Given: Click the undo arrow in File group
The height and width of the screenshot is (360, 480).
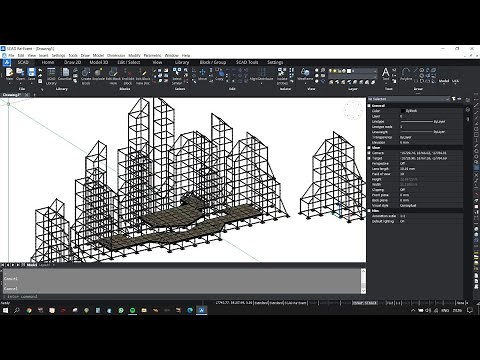Looking at the screenshot, I should tap(40, 71).
